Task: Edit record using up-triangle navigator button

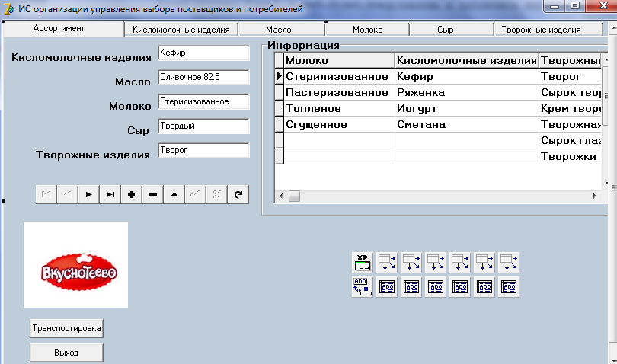Action: (x=174, y=194)
